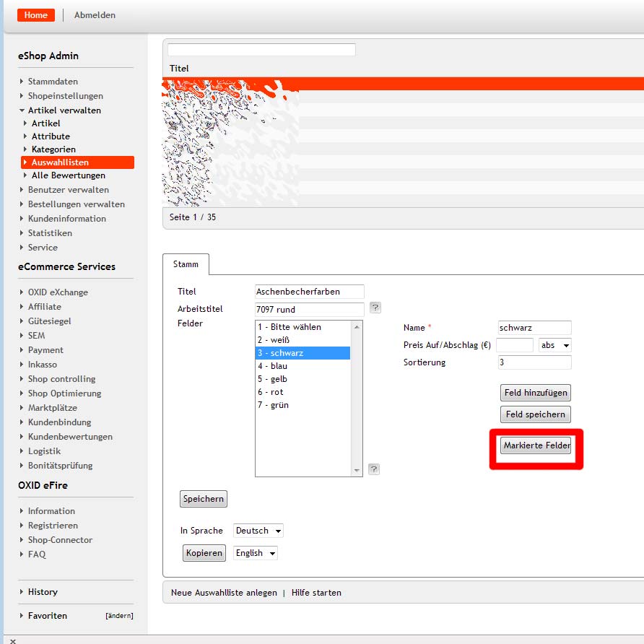Click the Speichern button

(203, 499)
